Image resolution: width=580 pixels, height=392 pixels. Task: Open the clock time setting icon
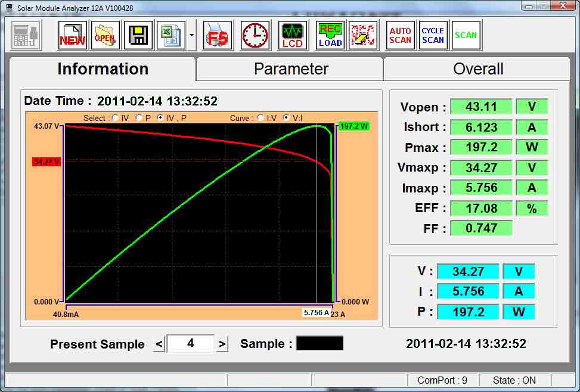tap(255, 36)
